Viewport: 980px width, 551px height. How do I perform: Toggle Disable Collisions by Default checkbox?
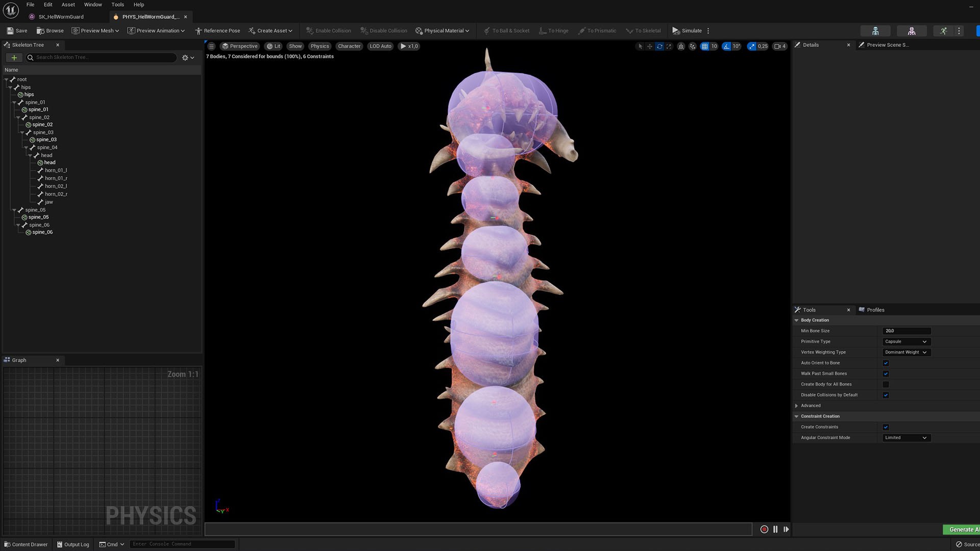886,395
